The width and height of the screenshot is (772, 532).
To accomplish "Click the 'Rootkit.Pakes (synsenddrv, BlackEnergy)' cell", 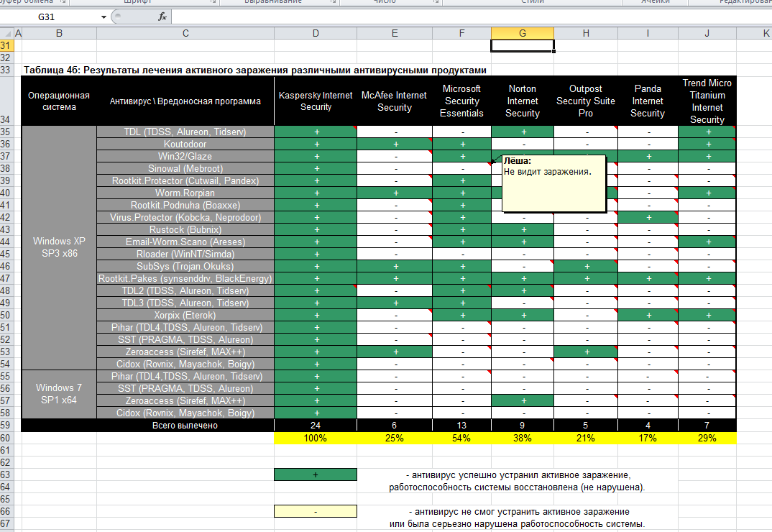I will click(x=185, y=278).
